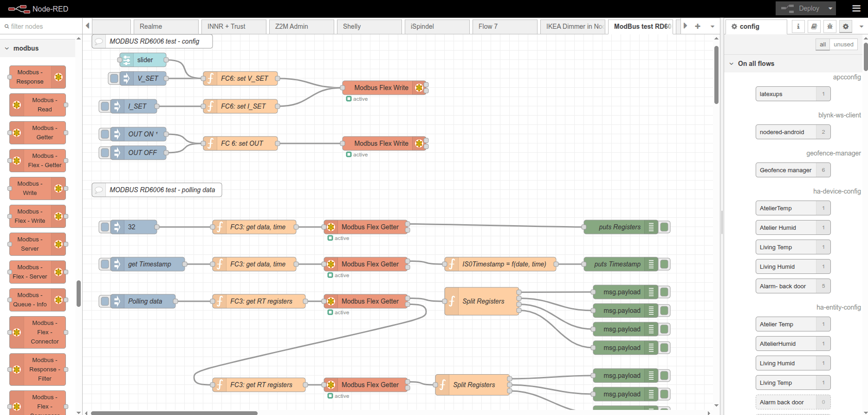Viewport: 868px width, 415px height.
Task: Trigger the OUT OFF inject node button
Action: tap(105, 153)
